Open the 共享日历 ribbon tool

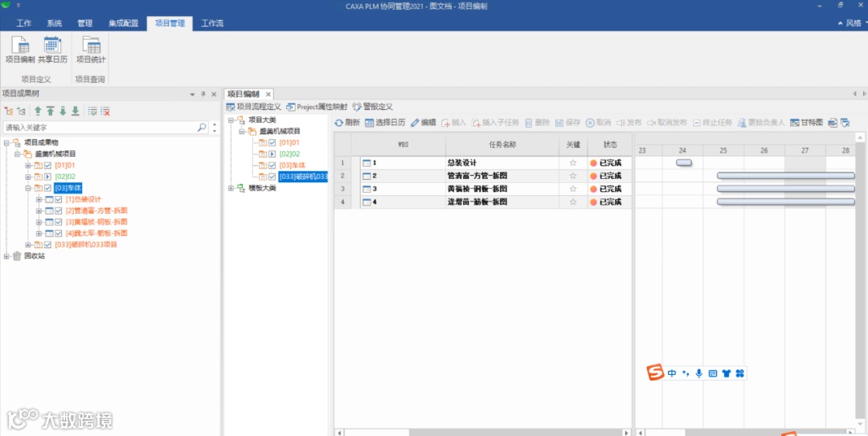coord(52,50)
